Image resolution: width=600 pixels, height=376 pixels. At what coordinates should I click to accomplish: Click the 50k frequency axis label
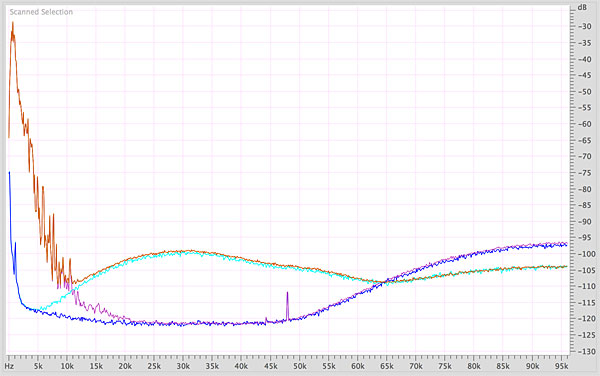[x=300, y=366]
